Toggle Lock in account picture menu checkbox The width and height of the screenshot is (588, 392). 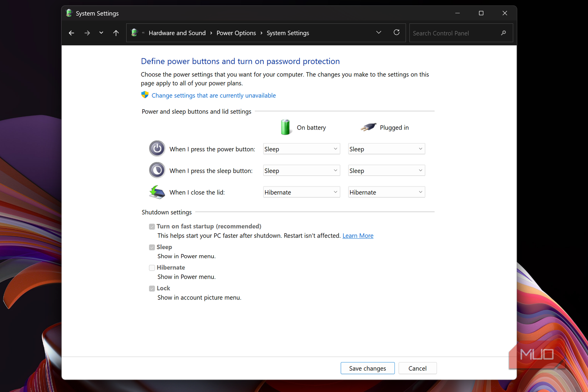[x=152, y=288]
